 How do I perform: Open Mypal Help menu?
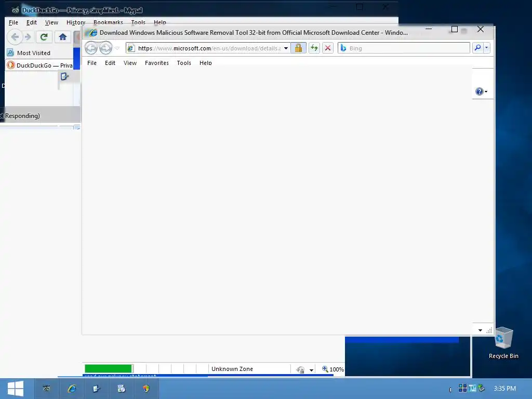[160, 22]
